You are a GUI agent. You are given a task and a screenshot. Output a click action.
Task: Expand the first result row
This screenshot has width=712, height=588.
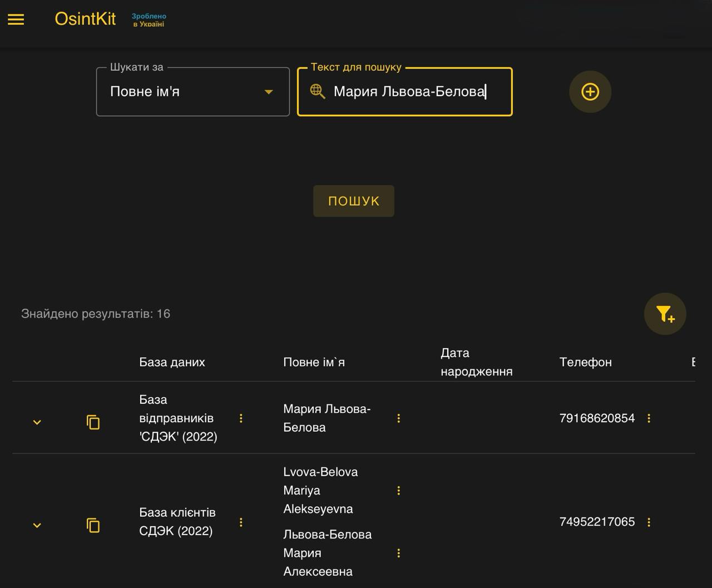(37, 422)
